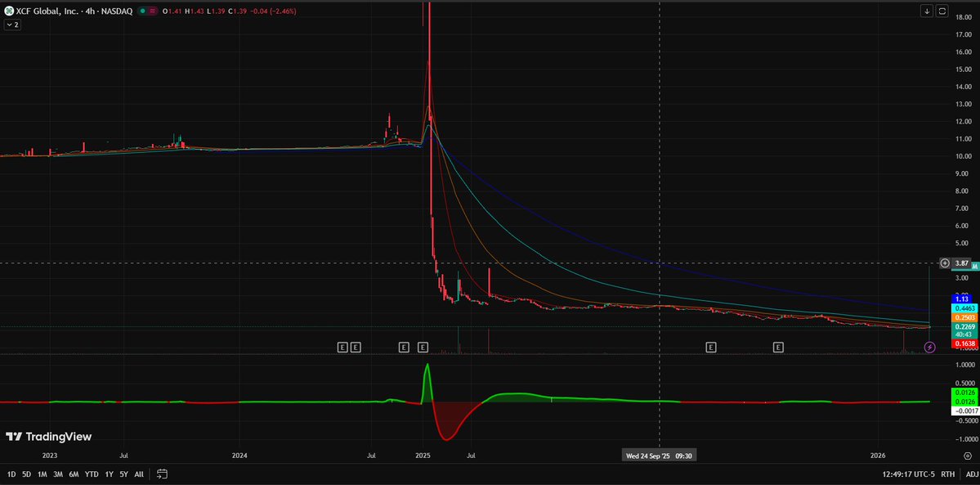980x485 pixels.
Task: Toggle the RTH session setting
Action: point(947,474)
